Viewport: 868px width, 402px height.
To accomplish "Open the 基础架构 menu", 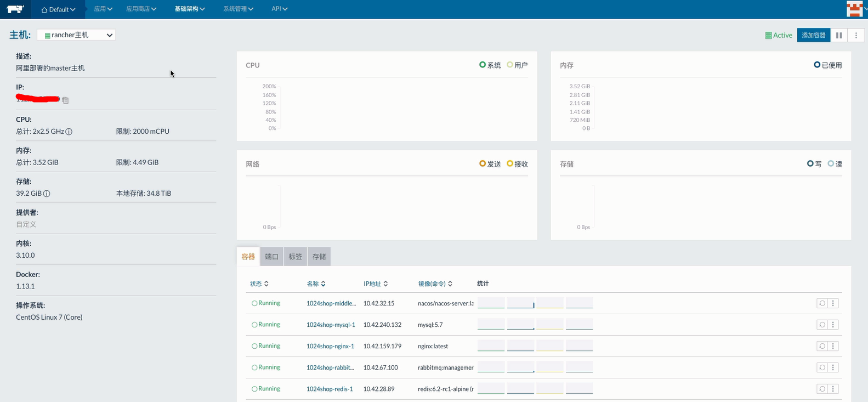I will (x=190, y=9).
